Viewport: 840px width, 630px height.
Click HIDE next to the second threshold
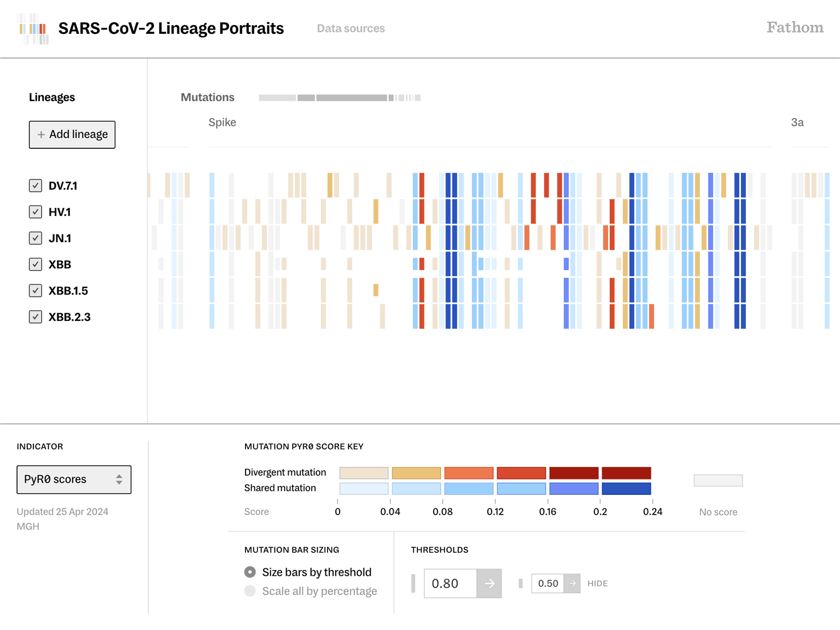(x=597, y=584)
